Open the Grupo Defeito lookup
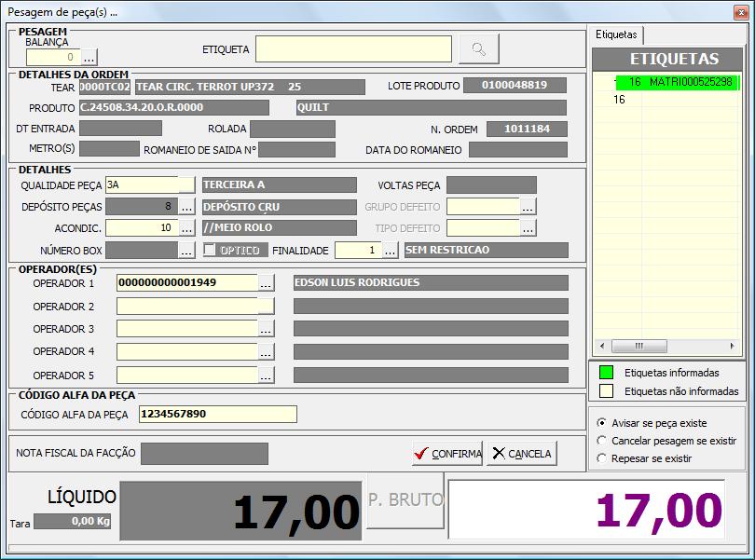Image resolution: width=755 pixels, height=560 pixels. click(x=528, y=207)
